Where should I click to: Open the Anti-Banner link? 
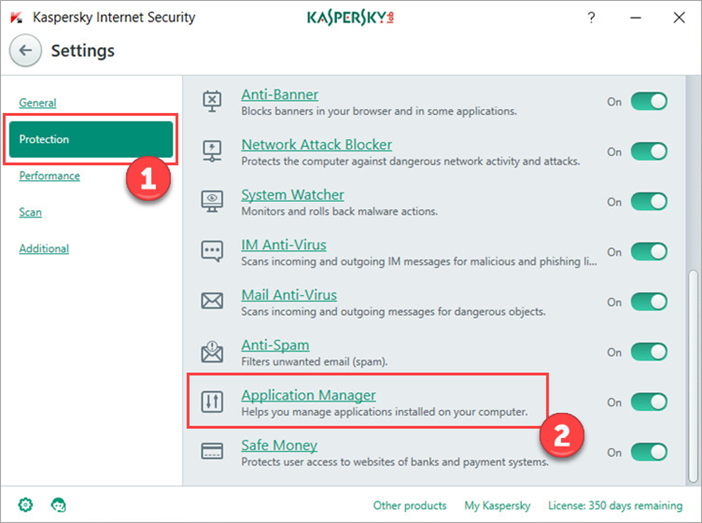tap(280, 94)
